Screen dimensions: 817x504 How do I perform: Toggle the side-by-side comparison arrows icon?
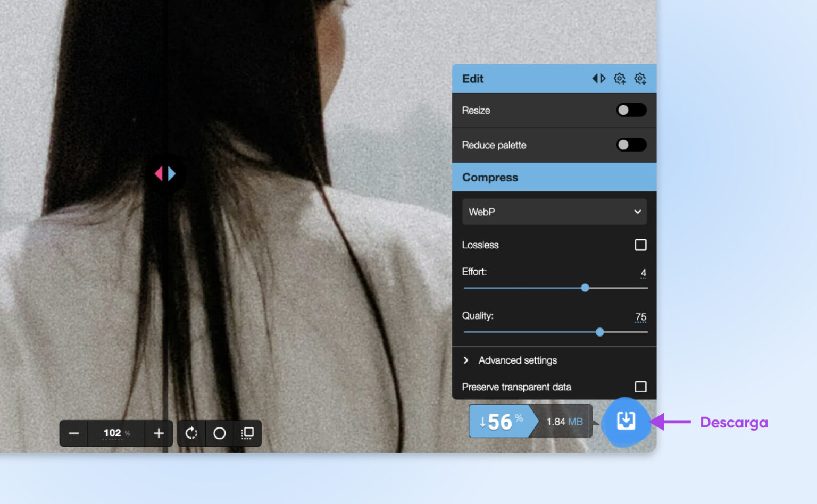click(x=598, y=78)
